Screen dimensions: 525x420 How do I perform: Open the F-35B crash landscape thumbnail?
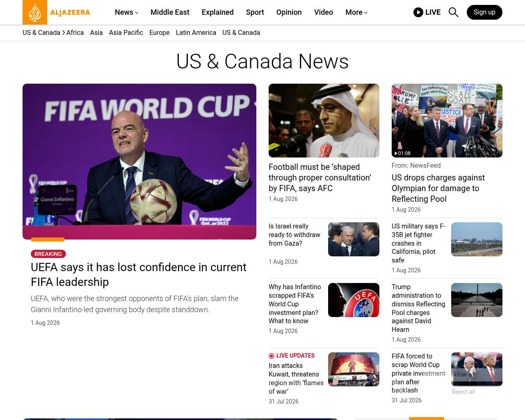point(477,240)
